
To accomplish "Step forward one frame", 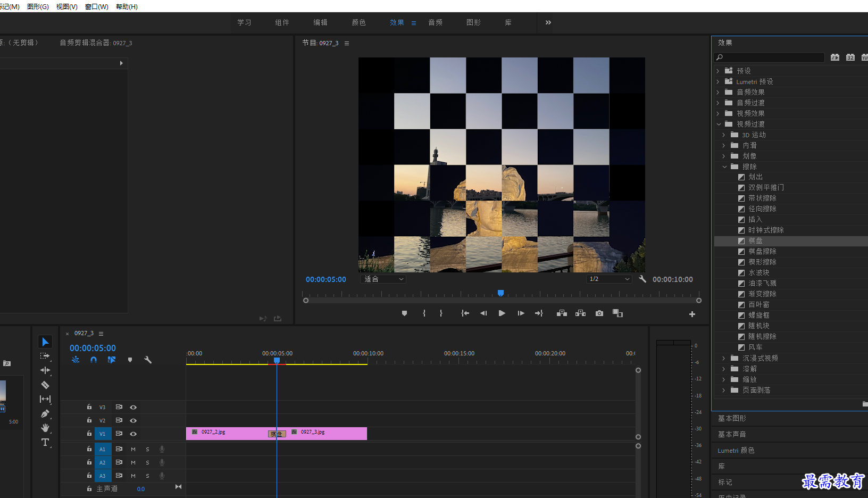I will point(521,313).
